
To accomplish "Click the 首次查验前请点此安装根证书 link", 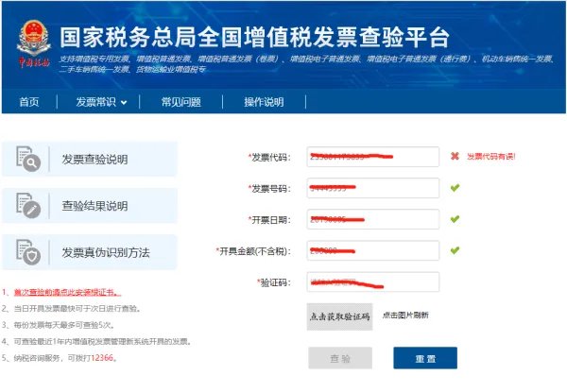I will 67,292.
